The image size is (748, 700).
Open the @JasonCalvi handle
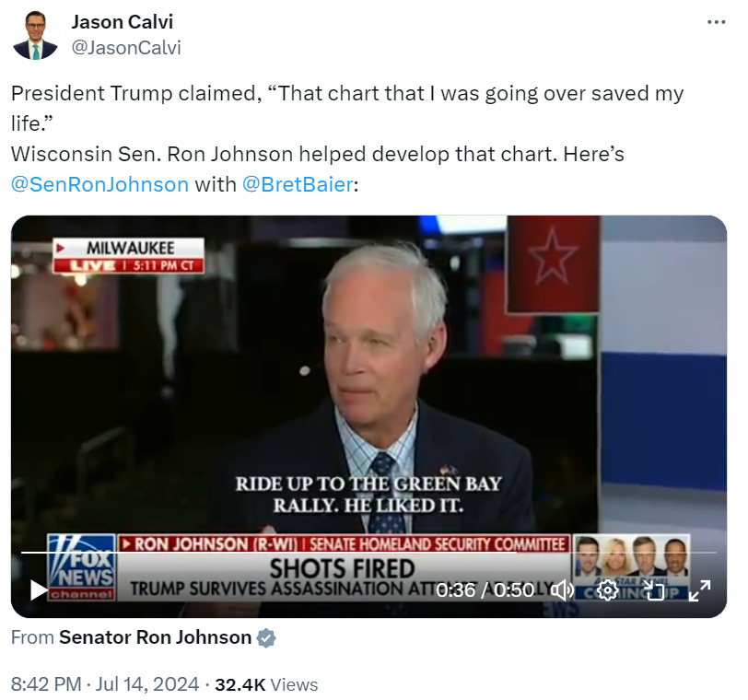[126, 48]
